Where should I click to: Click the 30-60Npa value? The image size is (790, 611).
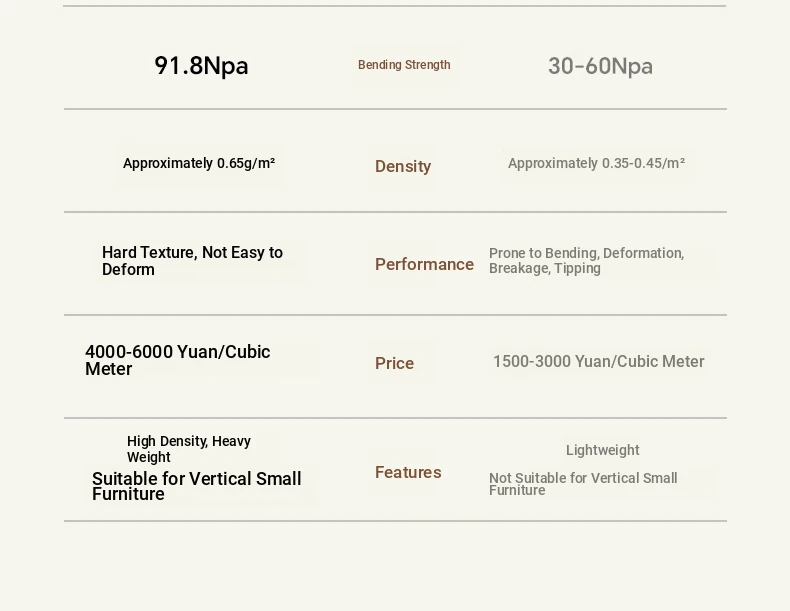coord(600,66)
